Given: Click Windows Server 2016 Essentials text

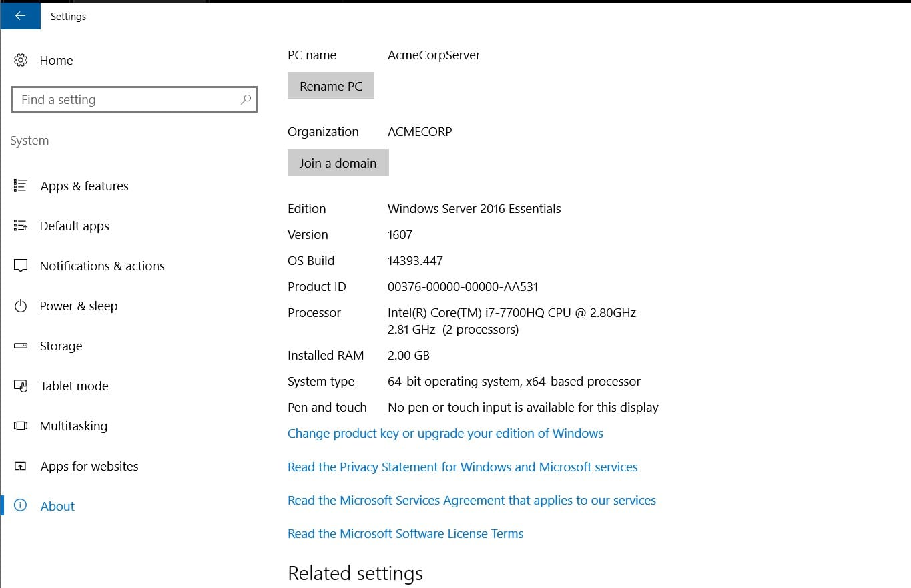Looking at the screenshot, I should point(475,209).
